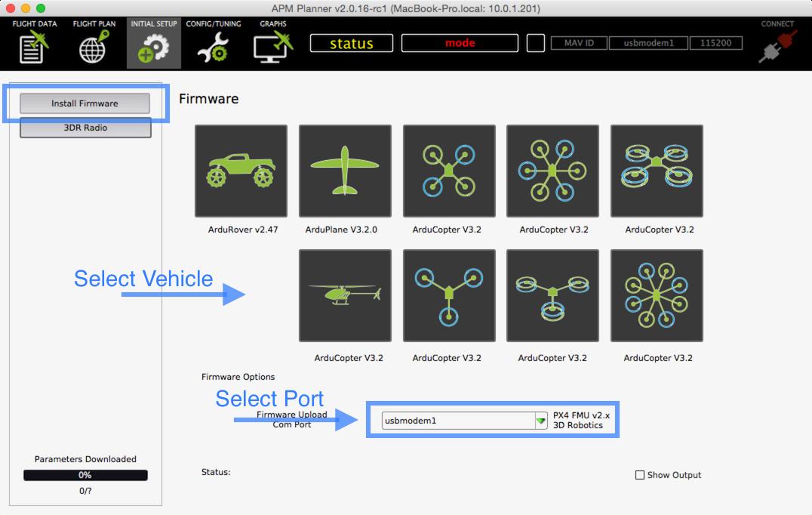Go to the Flight Plan tab

tap(94, 42)
